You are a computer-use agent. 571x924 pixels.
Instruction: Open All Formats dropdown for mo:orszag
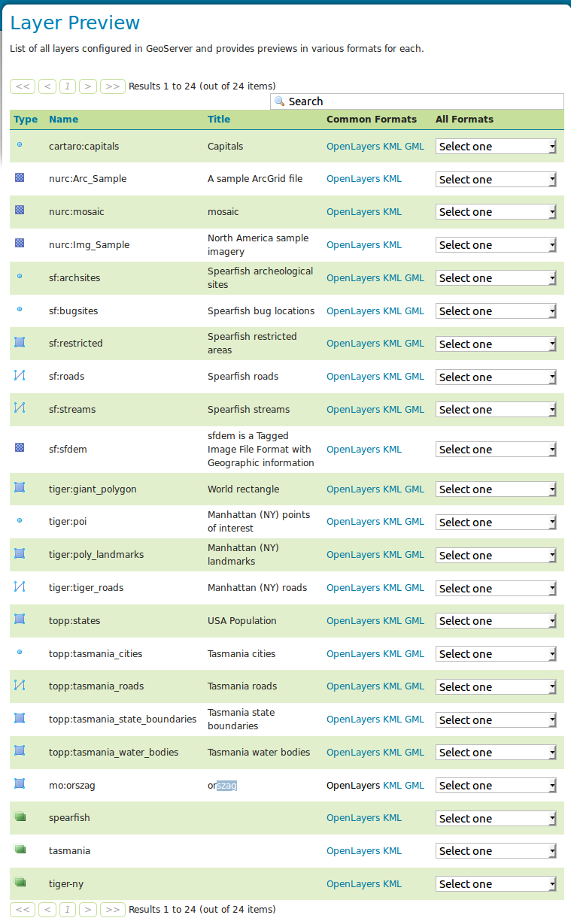(x=496, y=786)
